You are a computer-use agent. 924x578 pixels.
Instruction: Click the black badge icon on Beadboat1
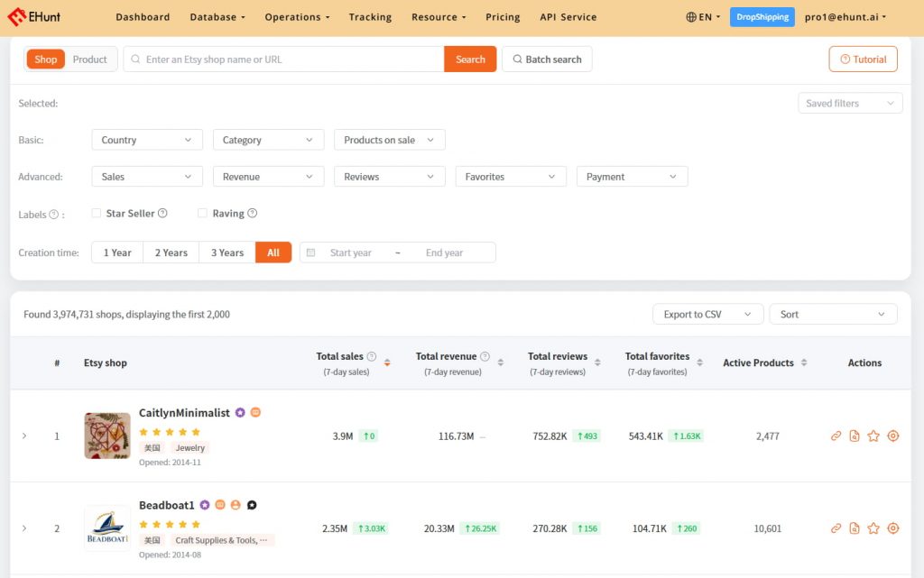pyautogui.click(x=252, y=505)
